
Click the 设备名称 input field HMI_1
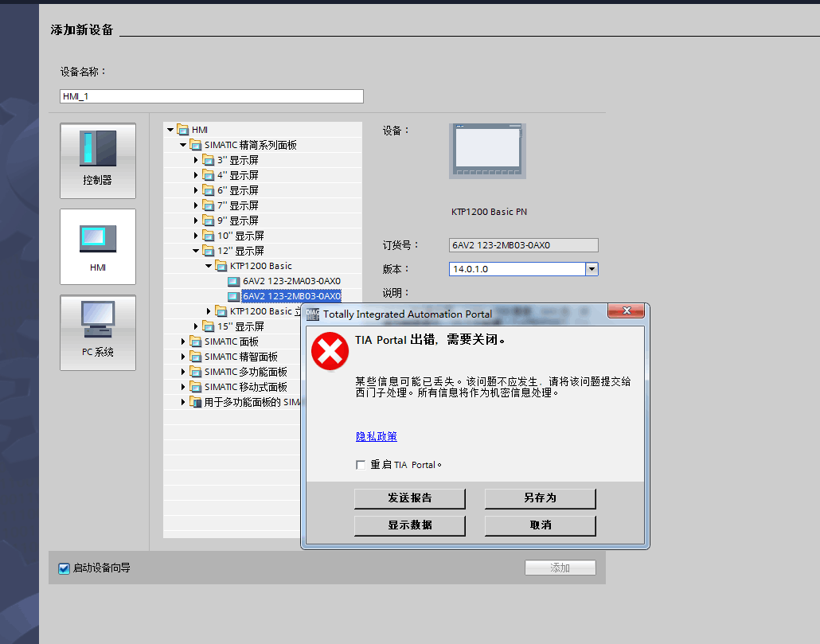[212, 96]
